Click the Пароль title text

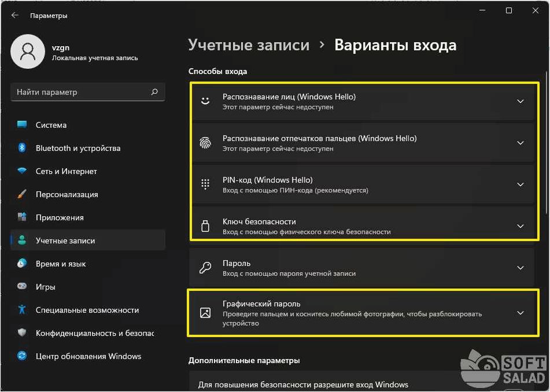(237, 263)
